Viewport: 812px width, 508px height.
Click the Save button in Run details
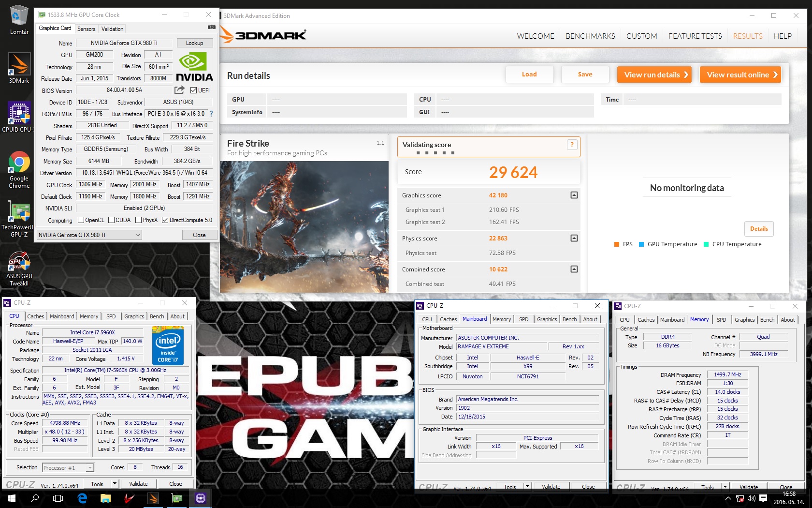point(585,75)
